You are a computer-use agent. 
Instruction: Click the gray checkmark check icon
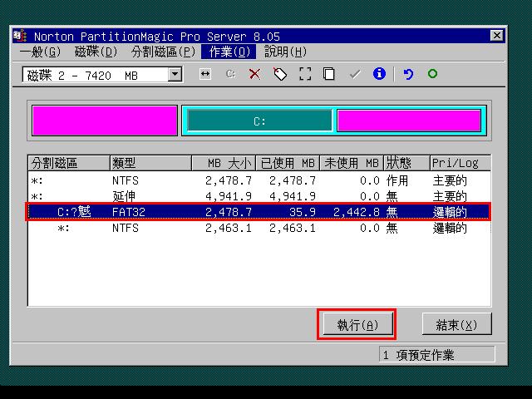(x=355, y=74)
